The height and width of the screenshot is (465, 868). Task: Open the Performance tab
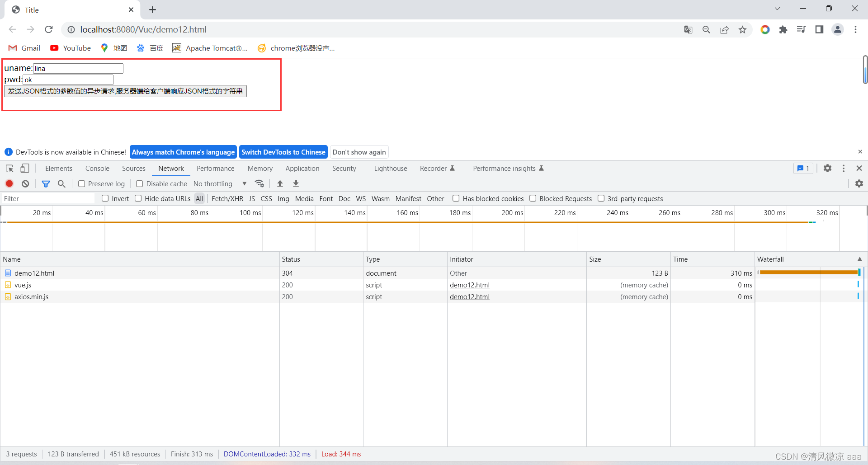pos(216,168)
